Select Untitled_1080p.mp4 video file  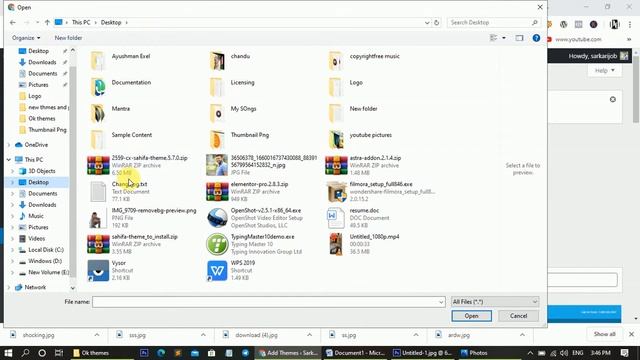coord(363,244)
